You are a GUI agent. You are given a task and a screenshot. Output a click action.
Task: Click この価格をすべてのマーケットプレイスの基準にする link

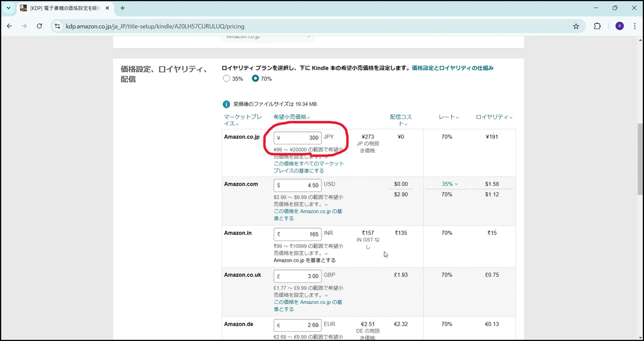[x=309, y=167]
